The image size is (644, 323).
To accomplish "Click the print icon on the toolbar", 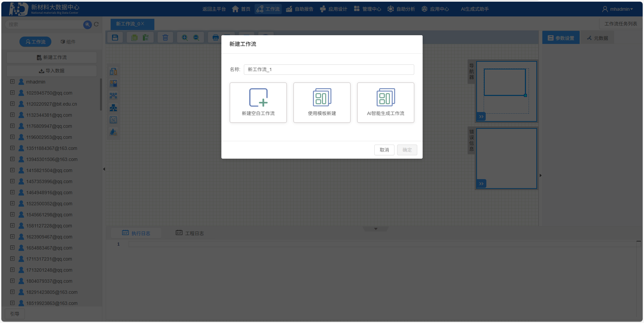I will point(215,37).
